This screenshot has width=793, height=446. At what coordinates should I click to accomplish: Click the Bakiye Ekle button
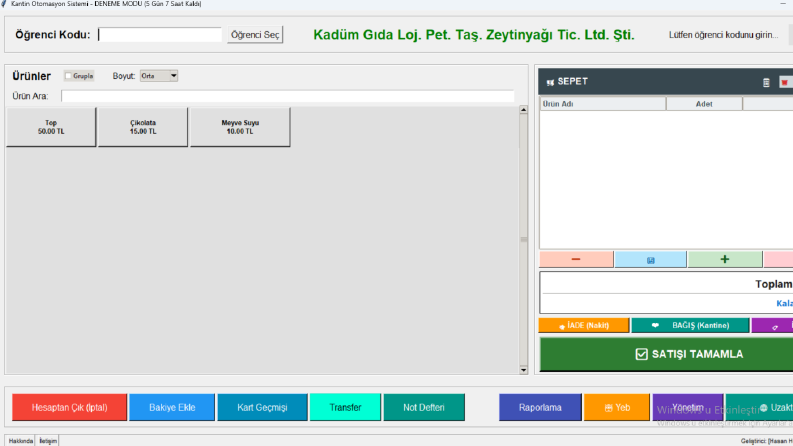tap(172, 408)
